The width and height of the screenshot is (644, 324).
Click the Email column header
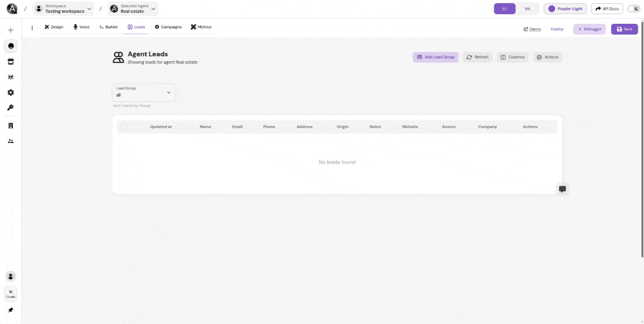coord(238,127)
